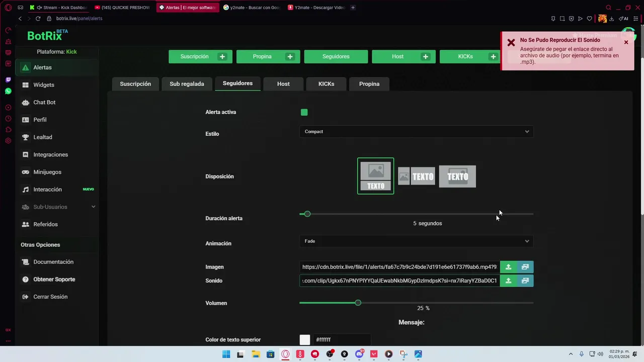Click the Imagen URL input field
Screen dimensions: 644x362
pos(399,267)
